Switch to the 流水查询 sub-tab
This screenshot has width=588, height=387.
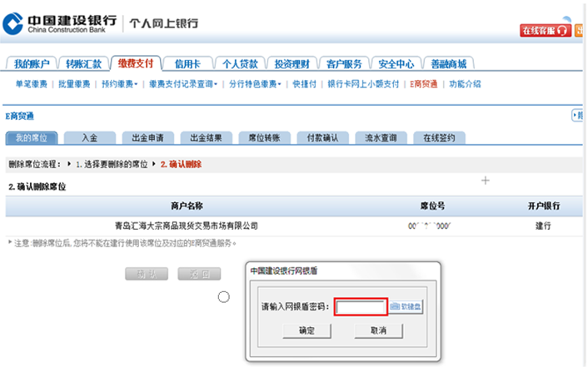coord(381,138)
